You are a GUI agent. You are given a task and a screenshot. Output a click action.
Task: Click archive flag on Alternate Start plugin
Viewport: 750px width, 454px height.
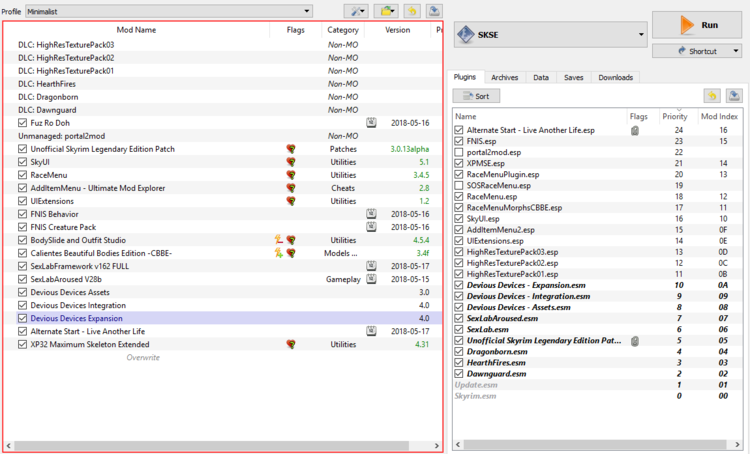[x=635, y=130]
